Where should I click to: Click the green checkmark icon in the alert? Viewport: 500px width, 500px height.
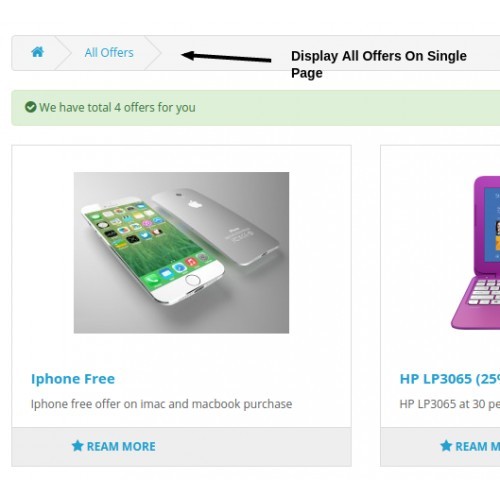click(31, 107)
